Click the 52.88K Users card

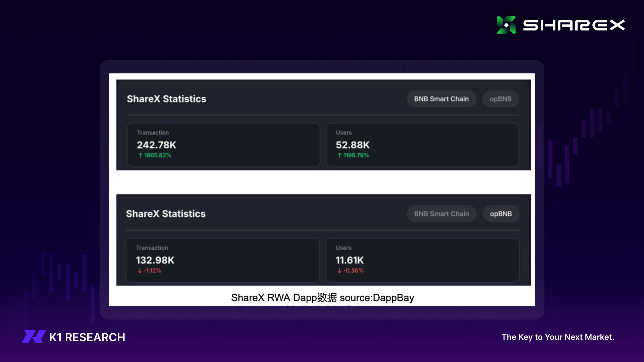click(x=422, y=145)
